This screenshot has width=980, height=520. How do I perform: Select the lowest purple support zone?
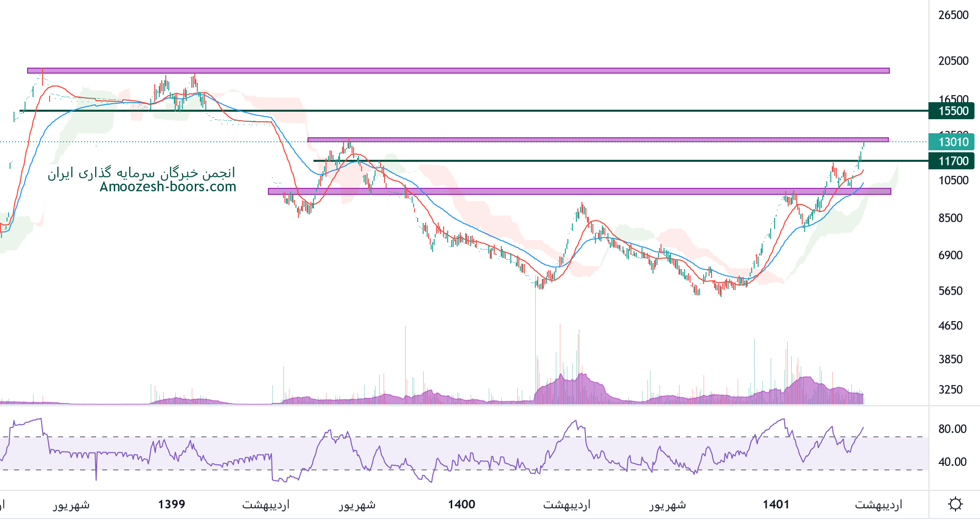pyautogui.click(x=579, y=191)
